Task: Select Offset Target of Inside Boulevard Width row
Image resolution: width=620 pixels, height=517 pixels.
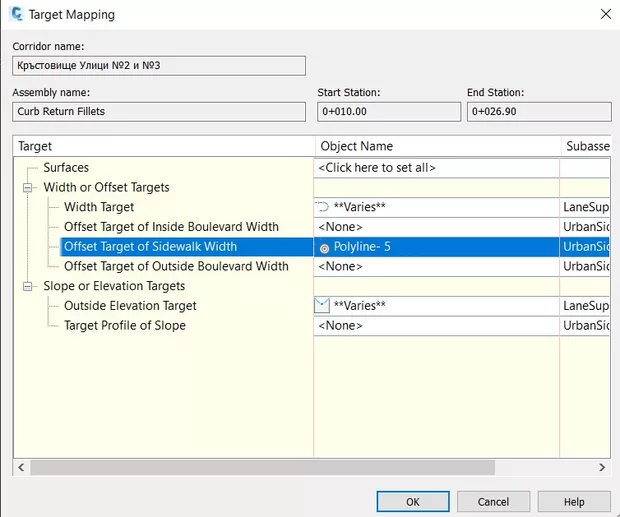Action: 171,227
